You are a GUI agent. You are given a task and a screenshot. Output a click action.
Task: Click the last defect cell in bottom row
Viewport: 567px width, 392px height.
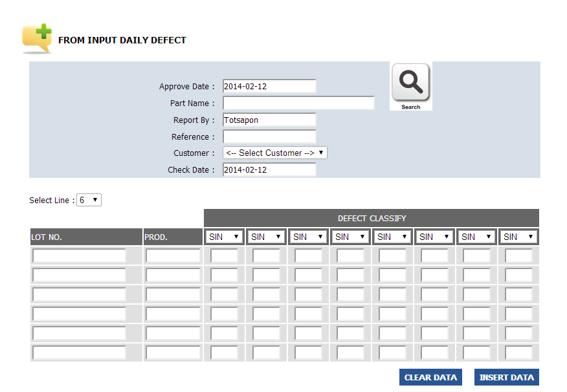pos(519,353)
